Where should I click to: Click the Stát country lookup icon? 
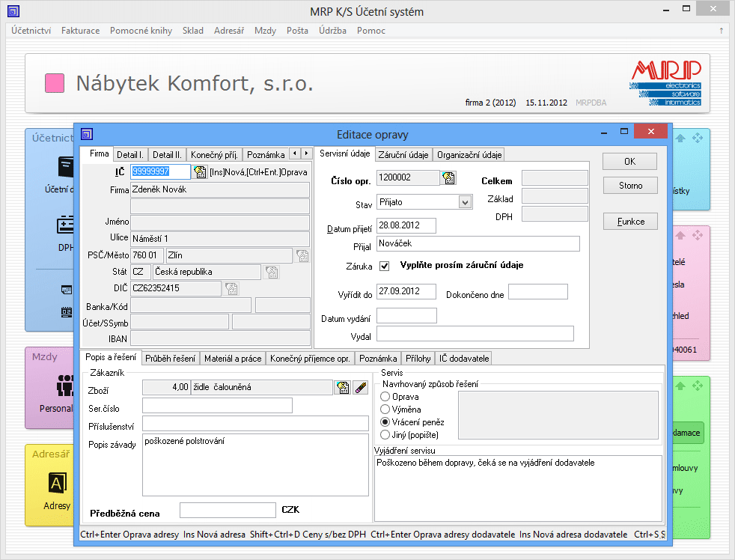[272, 272]
